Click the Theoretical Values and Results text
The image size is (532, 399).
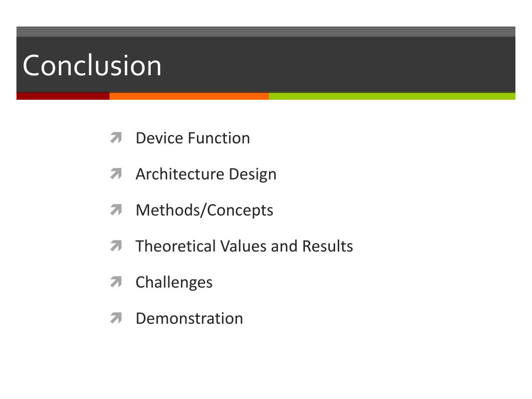tap(244, 246)
